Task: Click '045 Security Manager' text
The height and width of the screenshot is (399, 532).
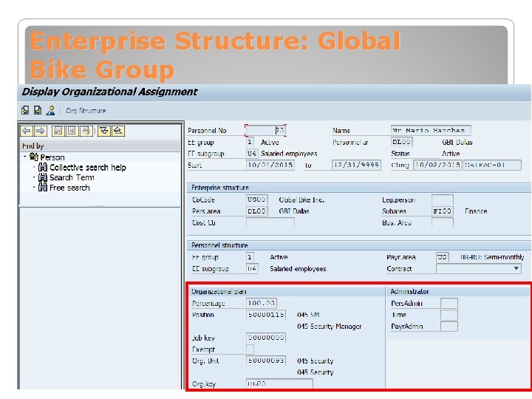Action: tap(329, 326)
